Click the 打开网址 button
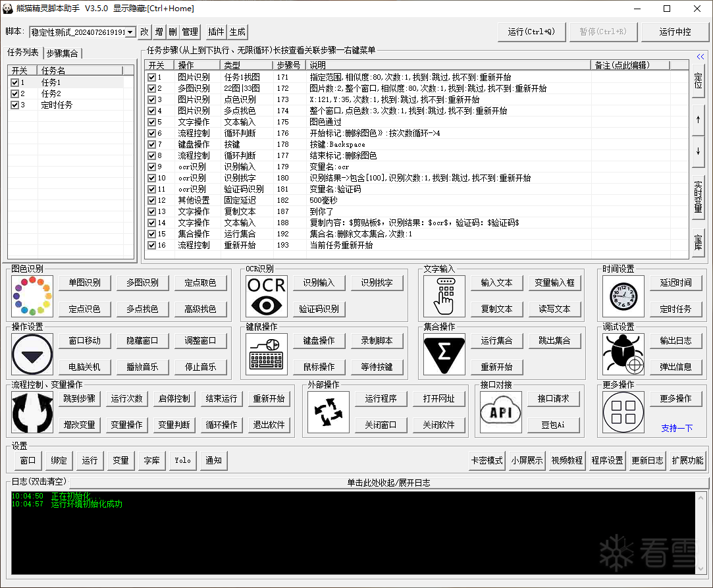Image resolution: width=713 pixels, height=588 pixels. click(439, 399)
